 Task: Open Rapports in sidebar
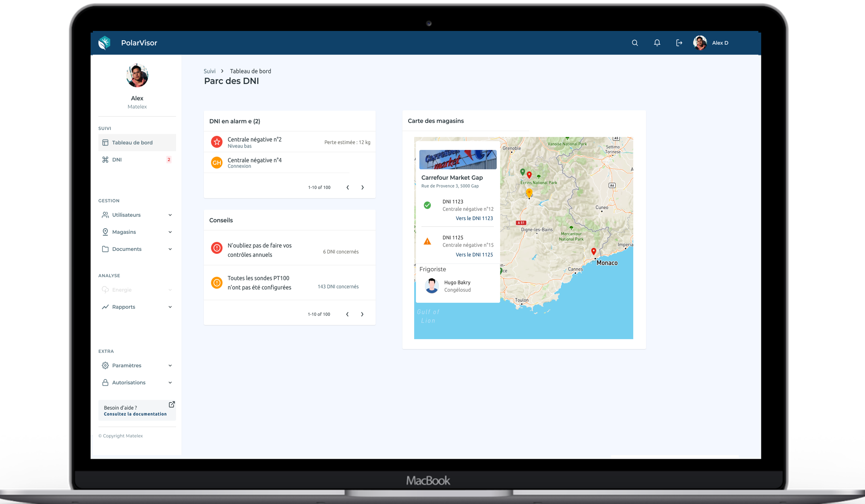137,307
